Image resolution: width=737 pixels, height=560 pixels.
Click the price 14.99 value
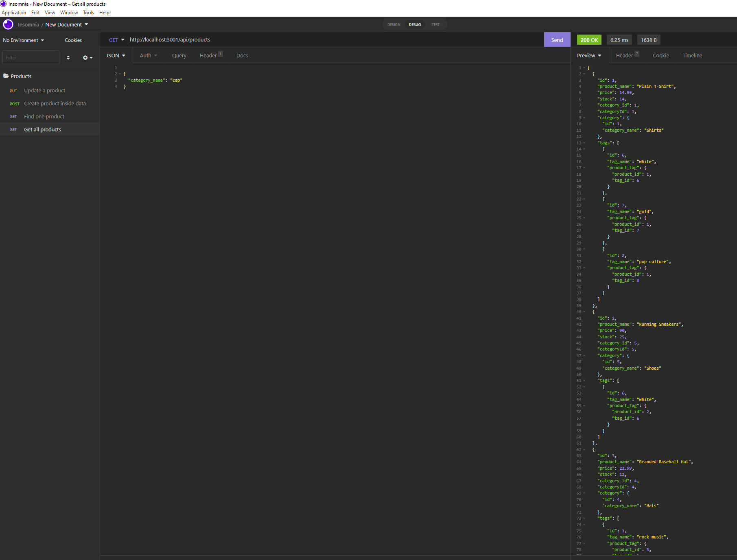[626, 93]
